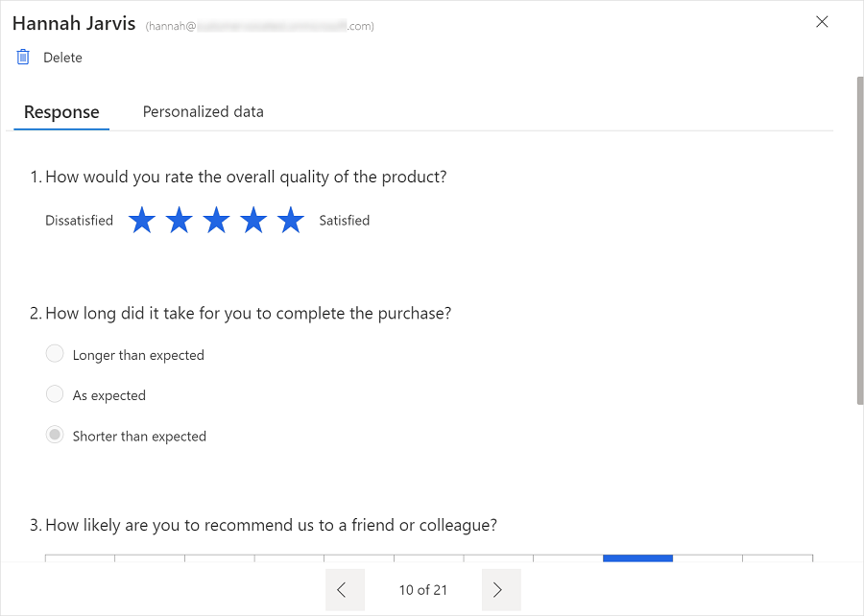864x616 pixels.
Task: Switch to the Personalized data tab
Action: click(204, 111)
